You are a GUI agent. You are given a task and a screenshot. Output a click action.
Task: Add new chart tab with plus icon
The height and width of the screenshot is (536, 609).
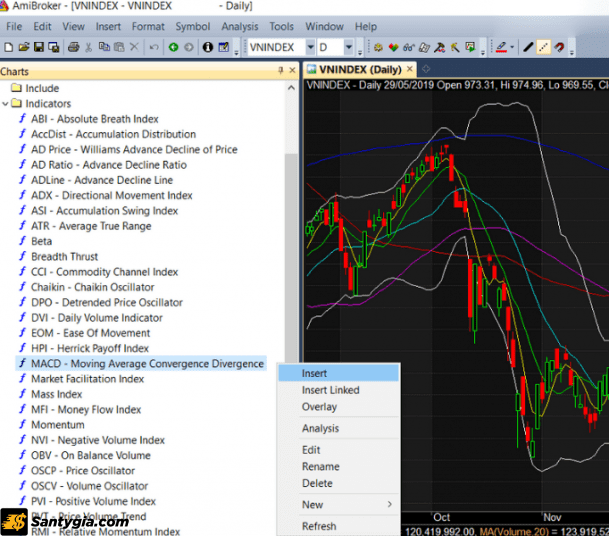tap(426, 69)
